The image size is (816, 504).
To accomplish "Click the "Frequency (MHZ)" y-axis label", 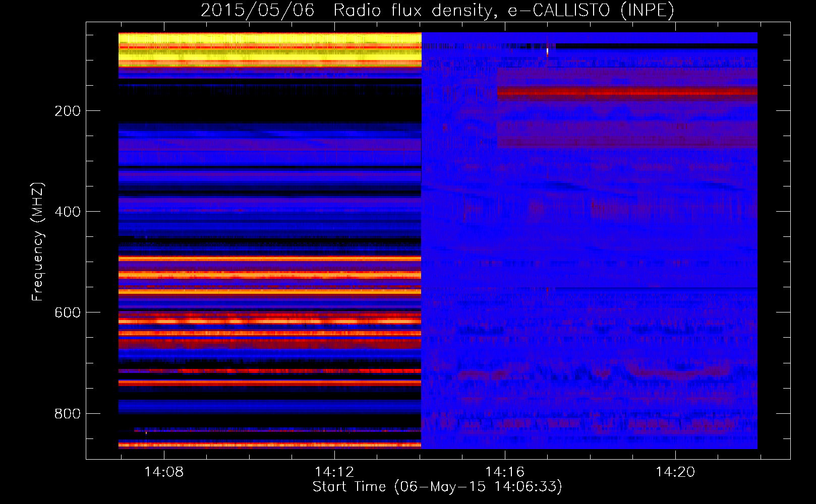I will point(37,242).
